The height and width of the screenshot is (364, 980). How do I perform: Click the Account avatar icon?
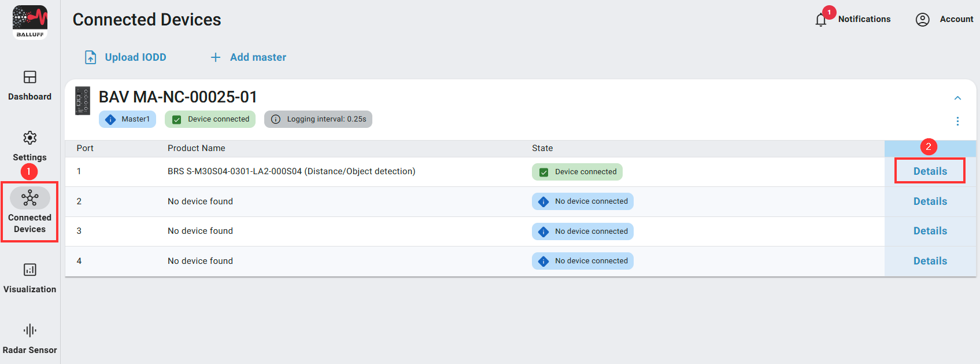[923, 20]
